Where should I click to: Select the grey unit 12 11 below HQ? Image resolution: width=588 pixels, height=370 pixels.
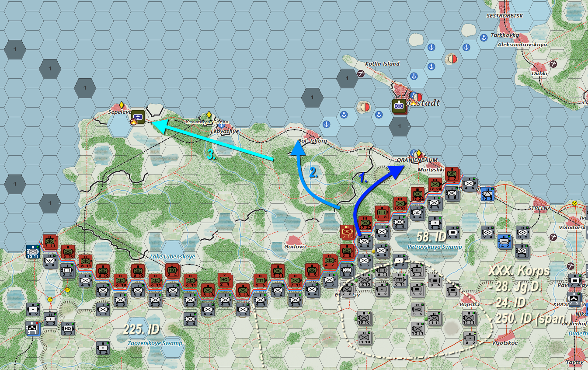coord(417,328)
